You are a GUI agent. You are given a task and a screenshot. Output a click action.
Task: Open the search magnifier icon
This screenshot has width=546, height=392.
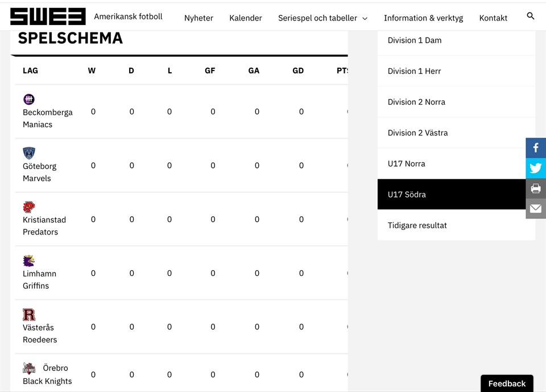(x=530, y=16)
